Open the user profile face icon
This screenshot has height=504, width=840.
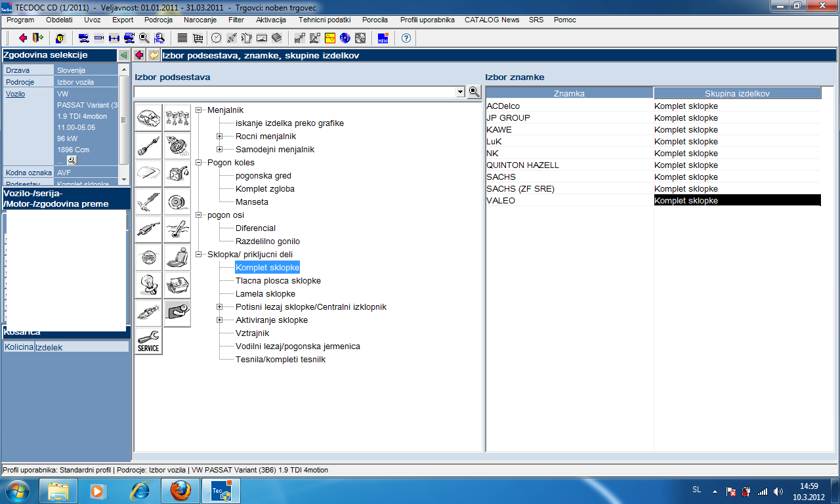click(60, 38)
